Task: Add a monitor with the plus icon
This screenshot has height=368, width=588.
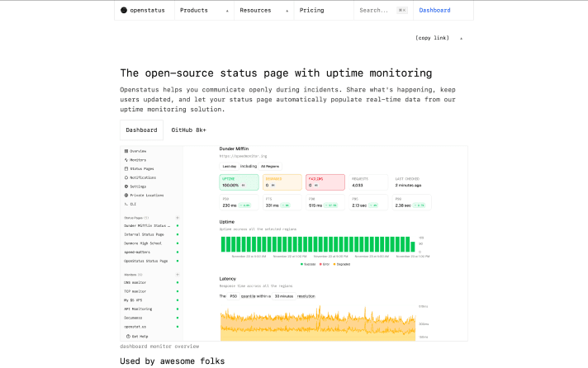Action: point(178,275)
